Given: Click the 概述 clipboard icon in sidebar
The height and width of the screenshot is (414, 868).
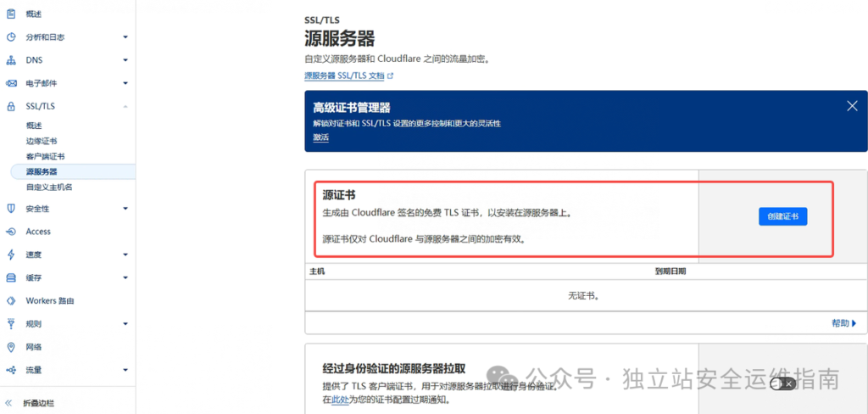Looking at the screenshot, I should click(10, 14).
